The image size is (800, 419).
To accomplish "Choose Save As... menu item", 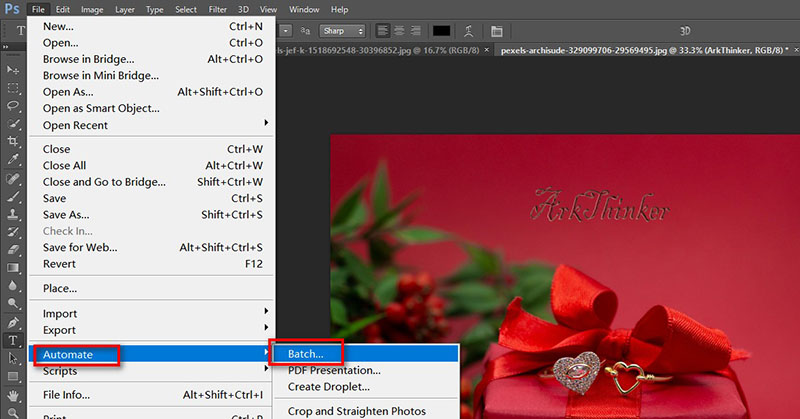I will coord(152,215).
